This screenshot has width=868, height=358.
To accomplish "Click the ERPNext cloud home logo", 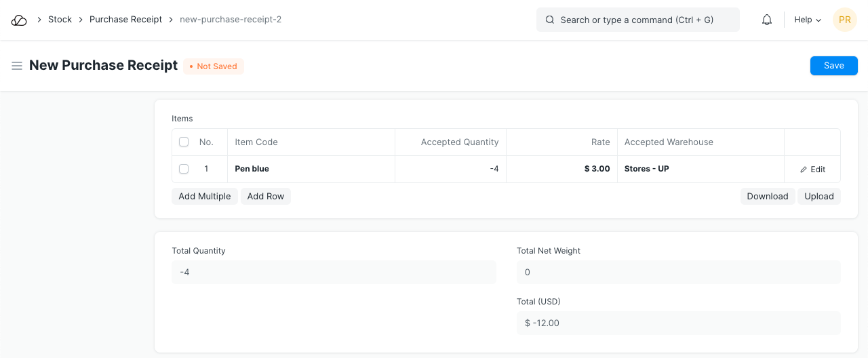I will tap(19, 20).
